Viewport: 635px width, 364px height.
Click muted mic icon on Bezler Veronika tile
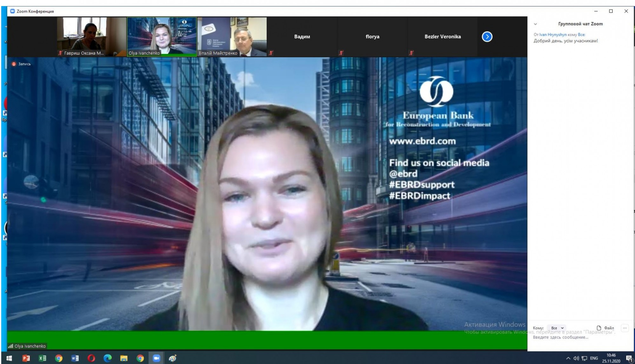[x=411, y=53]
